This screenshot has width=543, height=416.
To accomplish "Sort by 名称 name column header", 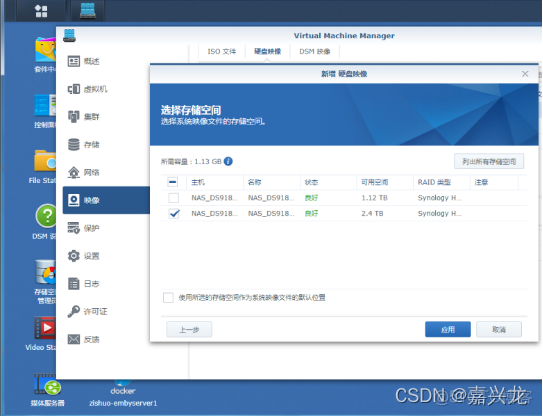I will coord(272,182).
